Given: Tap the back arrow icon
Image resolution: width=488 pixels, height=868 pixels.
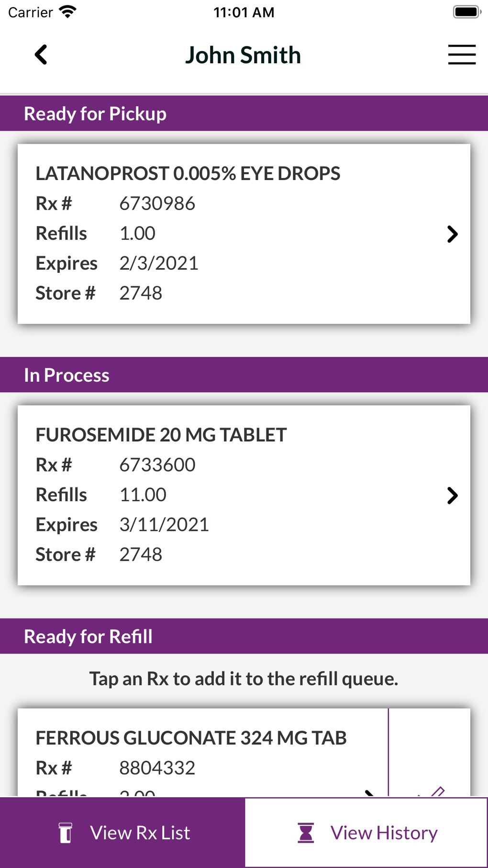Looking at the screenshot, I should pyautogui.click(x=41, y=55).
